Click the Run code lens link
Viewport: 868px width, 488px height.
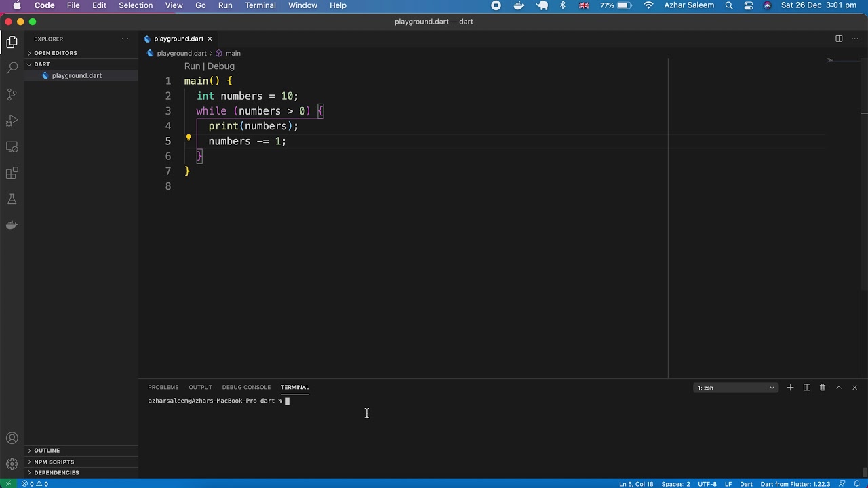click(x=192, y=66)
